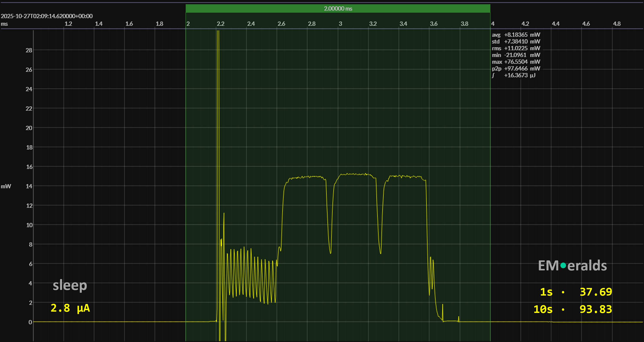Click the 1.2 tick on time axis
Image resolution: width=644 pixels, height=342 pixels.
click(68, 24)
